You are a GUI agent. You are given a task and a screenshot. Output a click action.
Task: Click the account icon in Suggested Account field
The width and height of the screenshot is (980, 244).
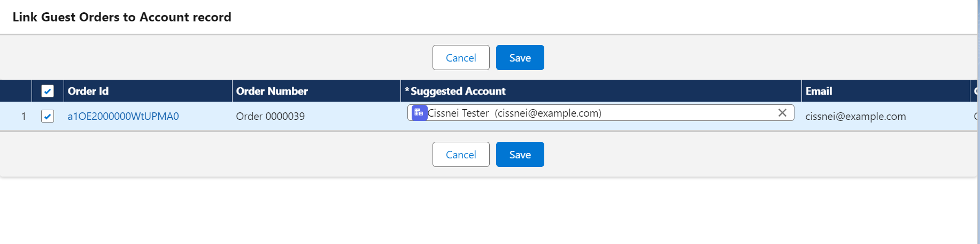(419, 113)
